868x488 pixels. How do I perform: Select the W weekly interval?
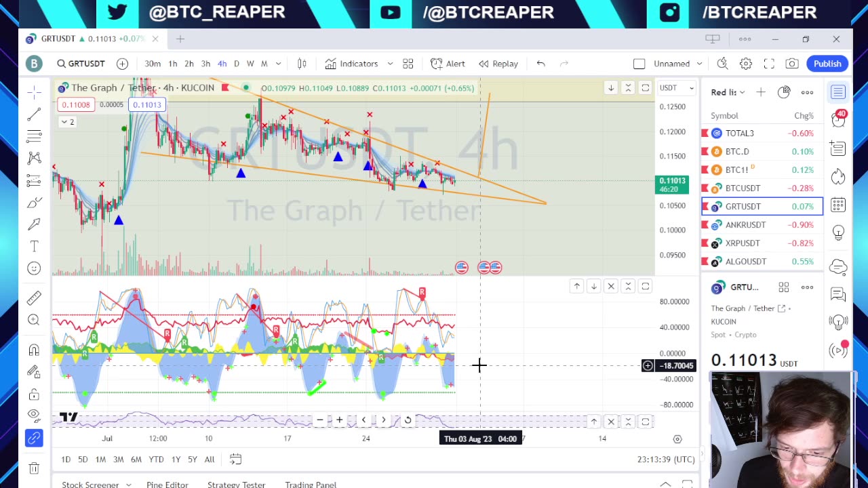250,64
